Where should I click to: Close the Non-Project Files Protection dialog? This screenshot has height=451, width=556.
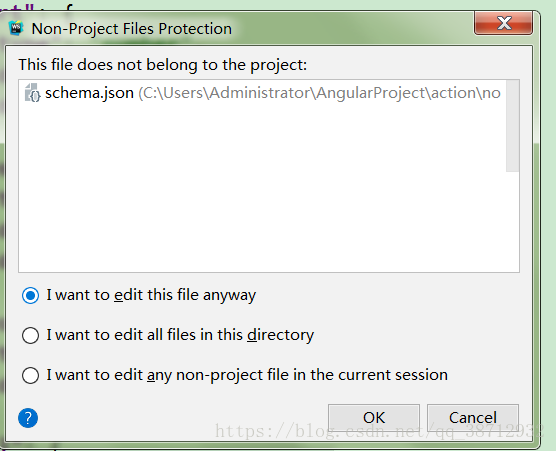(504, 23)
